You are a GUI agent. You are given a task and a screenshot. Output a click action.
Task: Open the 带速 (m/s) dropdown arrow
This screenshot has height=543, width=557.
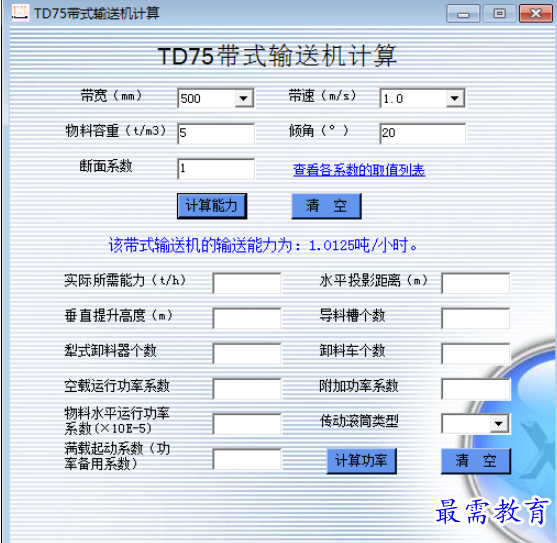coord(455,98)
